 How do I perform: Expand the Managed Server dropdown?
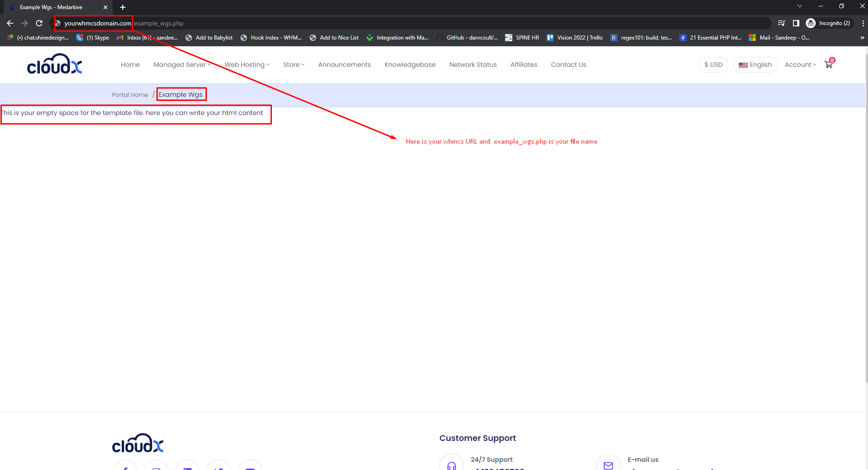(x=182, y=65)
